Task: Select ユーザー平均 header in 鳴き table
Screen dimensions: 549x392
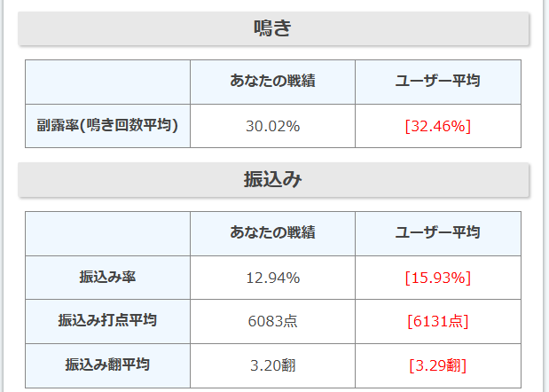Action: (438, 82)
